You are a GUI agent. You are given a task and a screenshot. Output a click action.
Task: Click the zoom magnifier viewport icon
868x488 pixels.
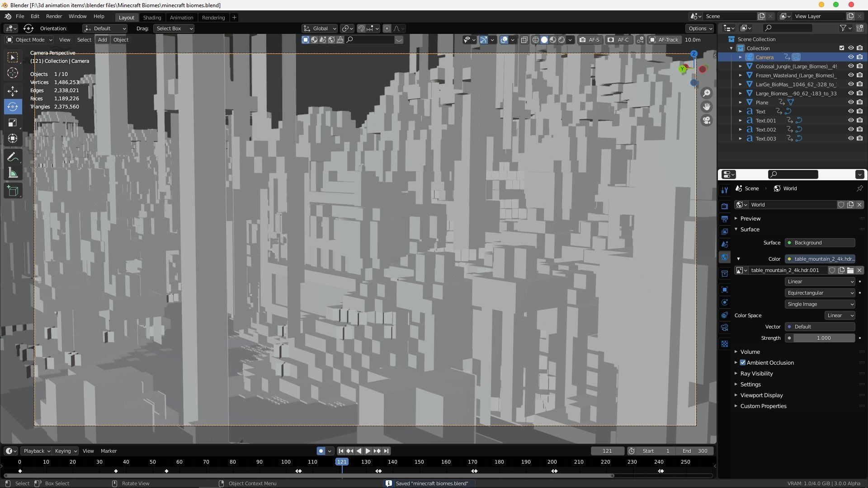[x=707, y=93]
